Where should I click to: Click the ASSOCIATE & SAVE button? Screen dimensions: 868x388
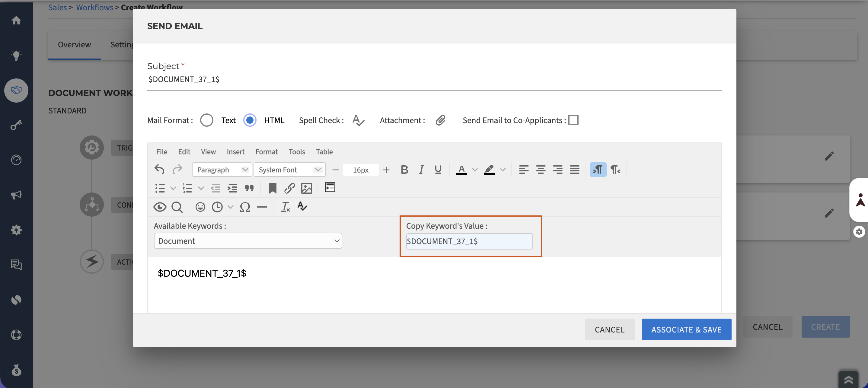686,329
